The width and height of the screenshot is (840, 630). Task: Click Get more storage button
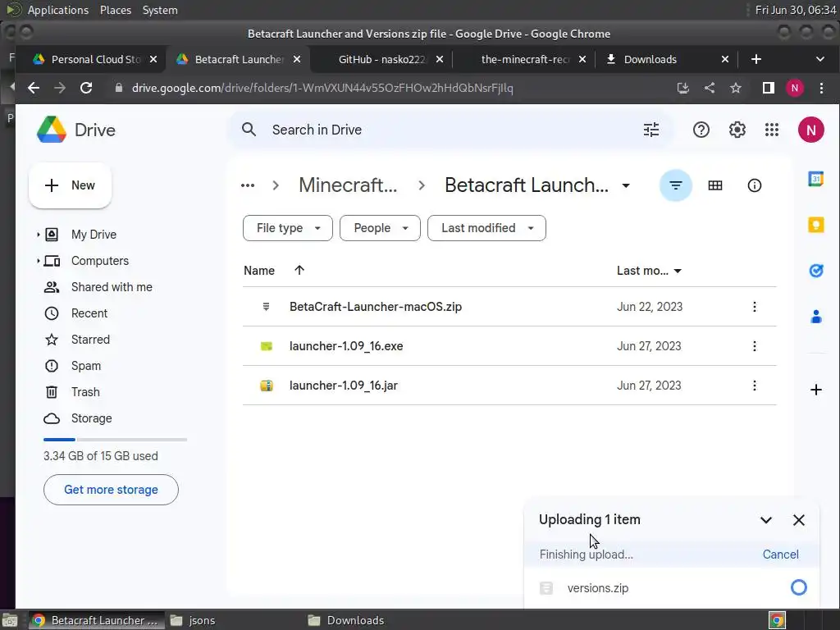point(111,490)
